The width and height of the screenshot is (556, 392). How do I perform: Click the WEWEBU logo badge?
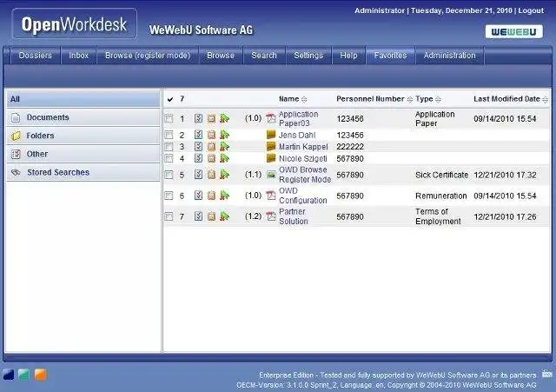[x=513, y=31]
